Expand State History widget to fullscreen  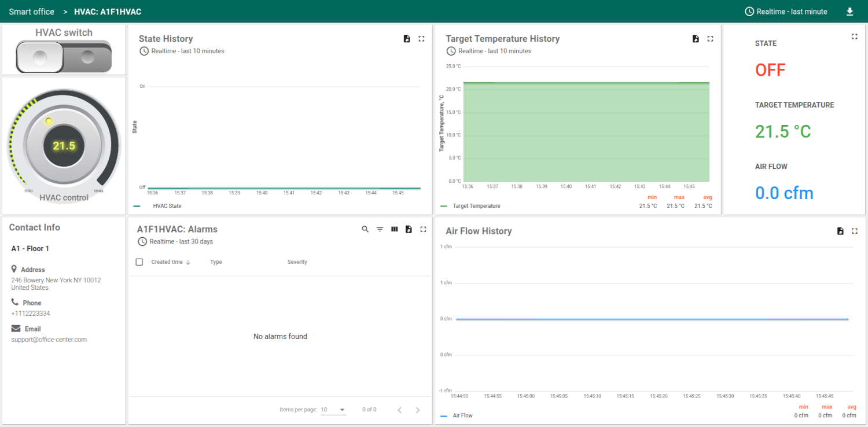tap(421, 39)
